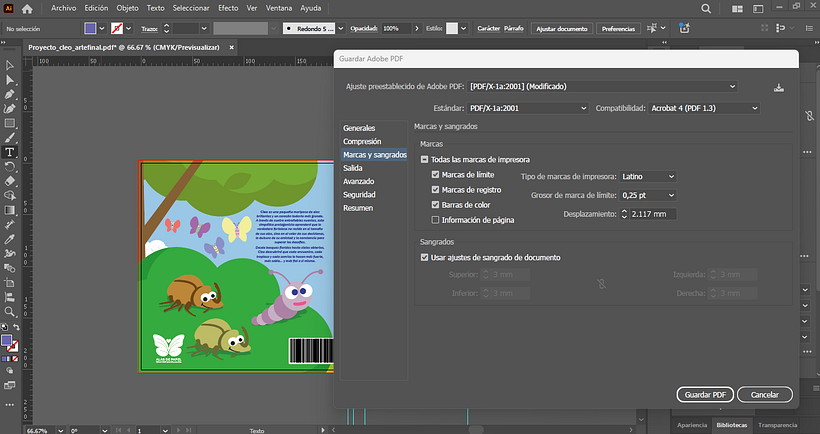Open the Objeto menu
This screenshot has width=820, height=434.
[128, 8]
